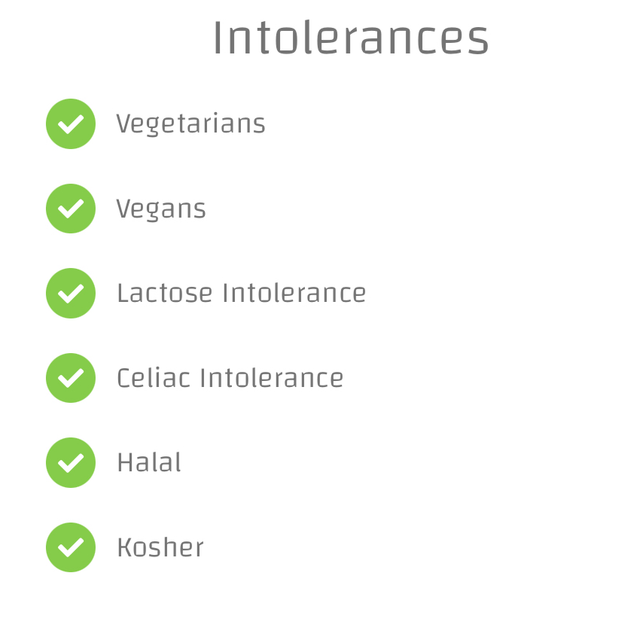The image size is (640, 634).
Task: Click the green checkmark beside Vegetarians
Action: point(71,124)
